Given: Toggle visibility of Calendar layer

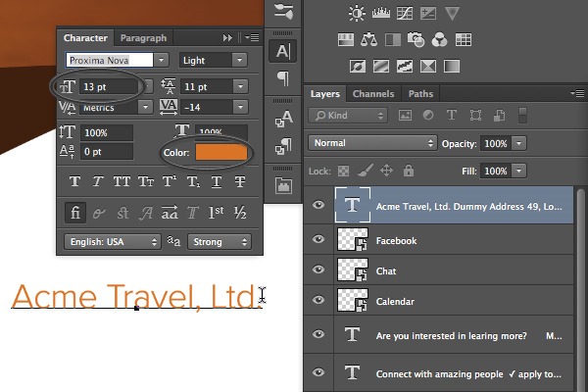Looking at the screenshot, I should pos(318,300).
